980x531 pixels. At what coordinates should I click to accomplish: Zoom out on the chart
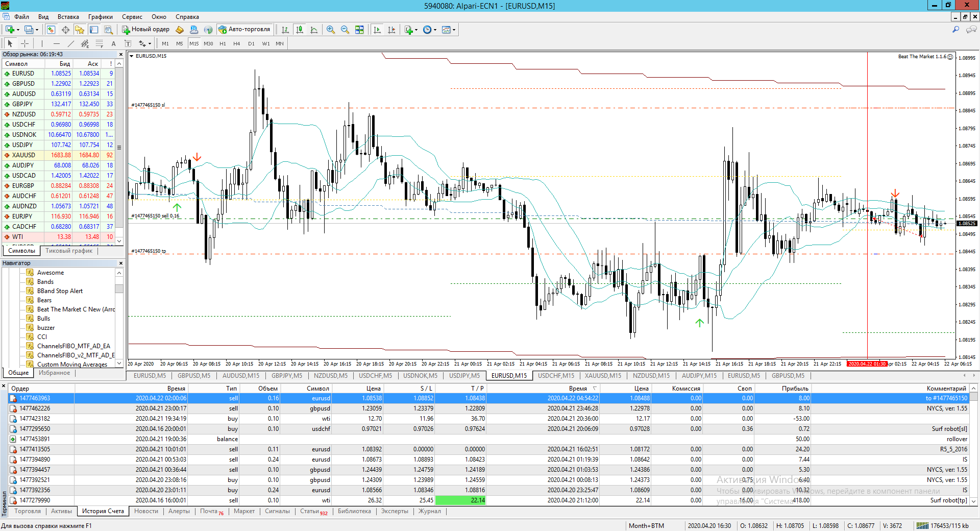tap(345, 30)
